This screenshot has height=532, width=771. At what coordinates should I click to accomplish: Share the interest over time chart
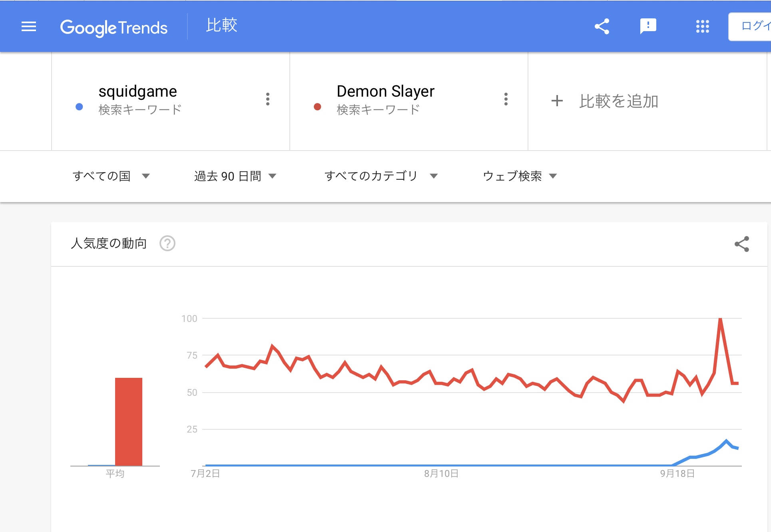pyautogui.click(x=742, y=244)
